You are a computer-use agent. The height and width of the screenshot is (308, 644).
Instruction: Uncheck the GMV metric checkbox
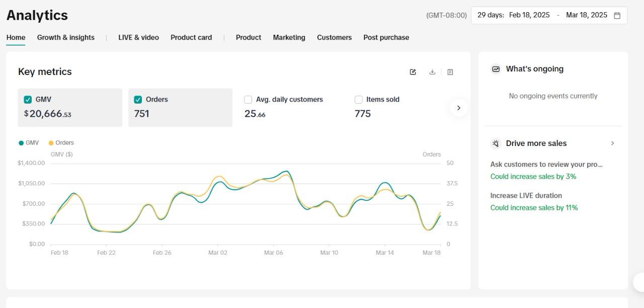(x=28, y=100)
